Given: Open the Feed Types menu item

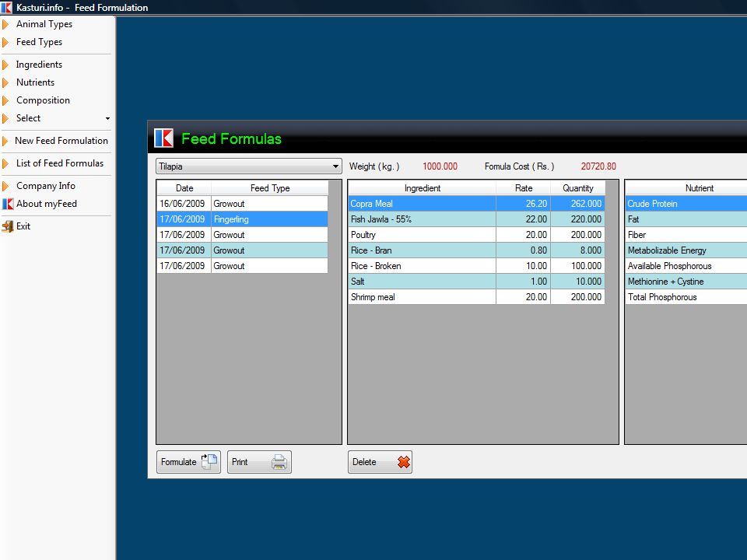Looking at the screenshot, I should (x=39, y=42).
